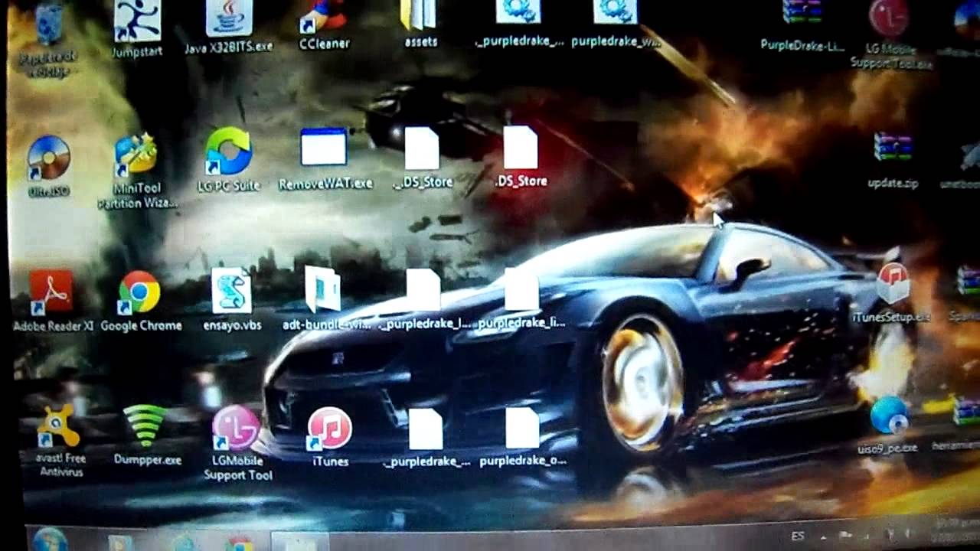Open the folder icon on the taskbar
This screenshot has height=551, width=980.
point(121,543)
